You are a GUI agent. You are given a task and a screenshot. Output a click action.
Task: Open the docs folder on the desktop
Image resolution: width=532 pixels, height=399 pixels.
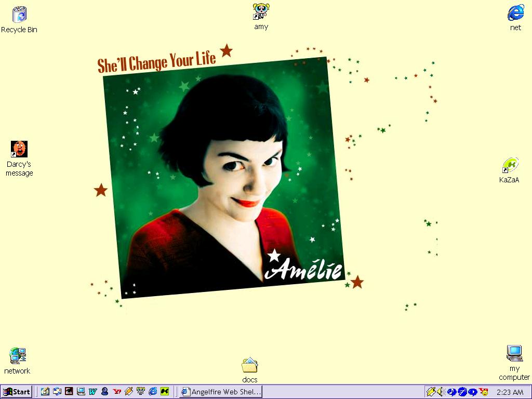click(250, 365)
